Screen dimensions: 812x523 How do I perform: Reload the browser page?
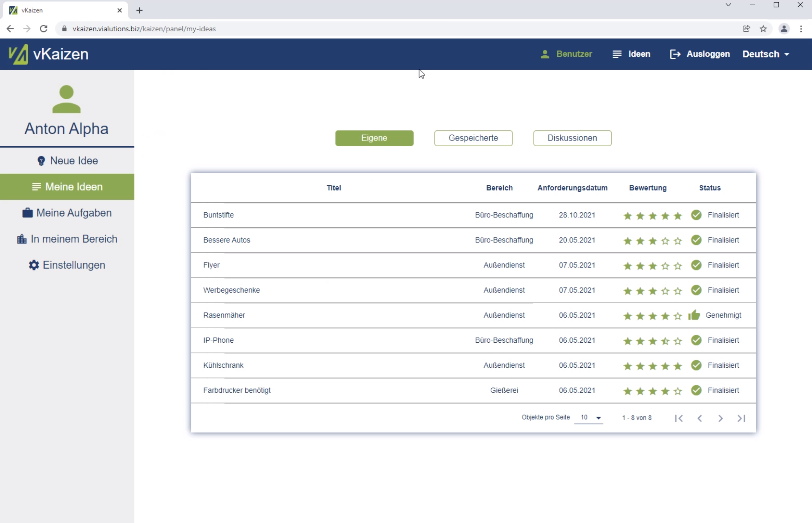[44, 29]
